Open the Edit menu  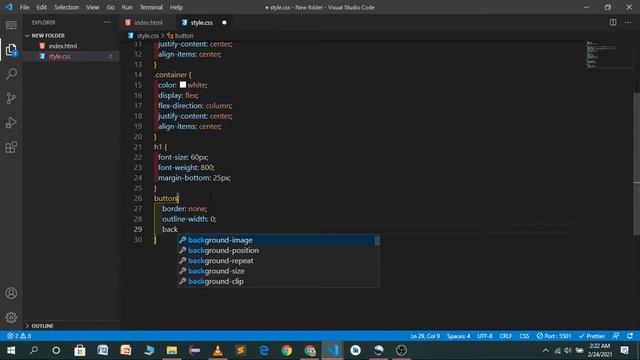(41, 7)
